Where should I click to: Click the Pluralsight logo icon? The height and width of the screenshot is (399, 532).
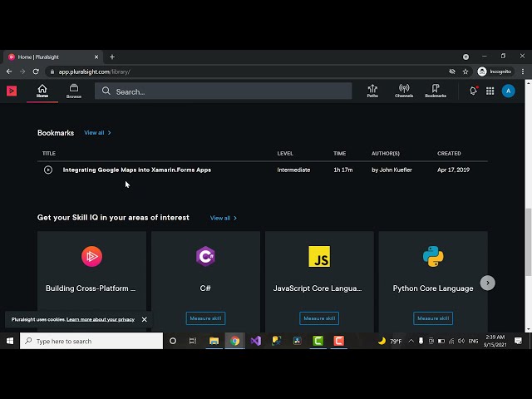pos(12,91)
